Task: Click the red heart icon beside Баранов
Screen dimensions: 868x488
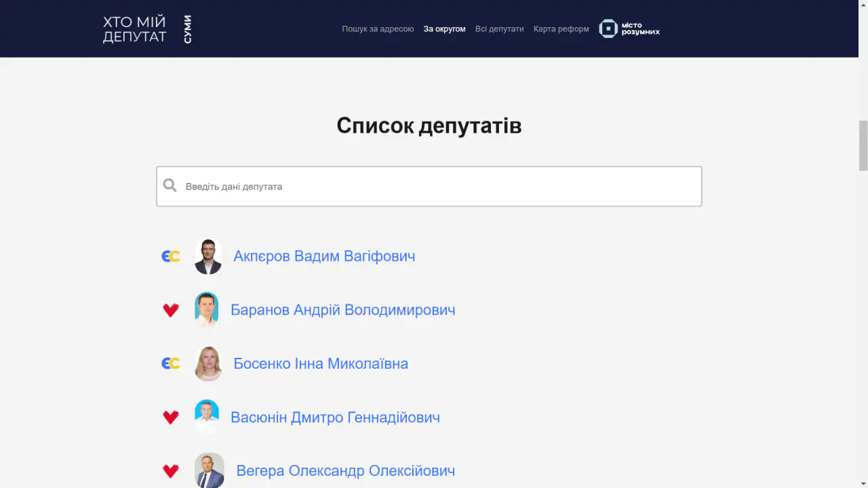Action: pos(171,310)
